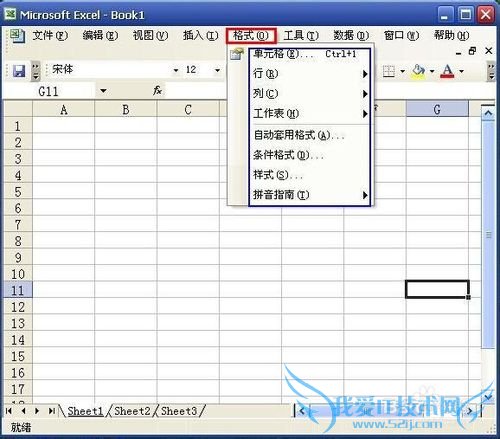Select row 1 header
The width and height of the screenshot is (500, 439).
[18, 126]
